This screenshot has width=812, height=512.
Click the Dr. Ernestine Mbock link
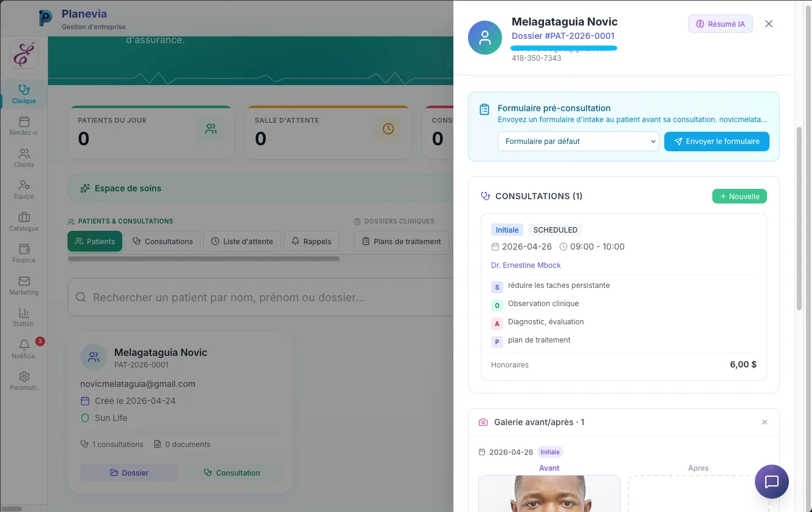(526, 265)
